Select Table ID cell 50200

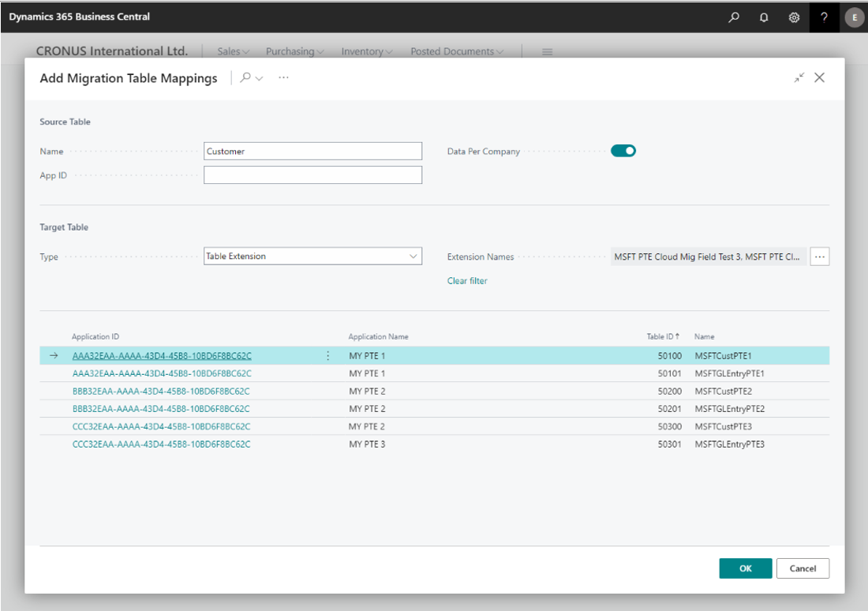pos(669,391)
